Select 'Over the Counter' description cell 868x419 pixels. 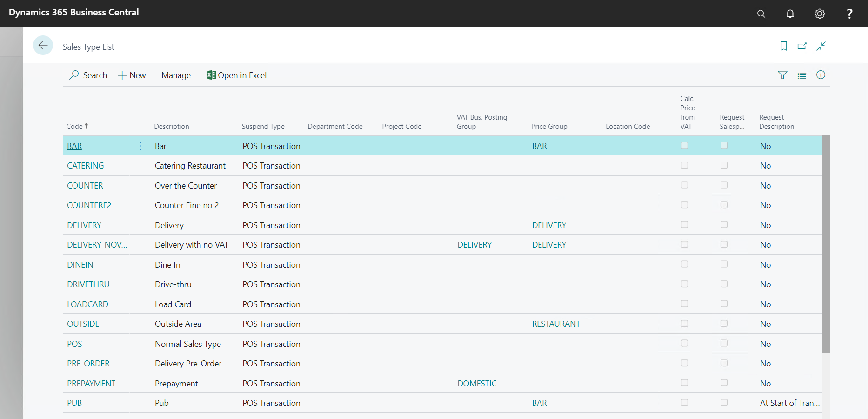186,186
